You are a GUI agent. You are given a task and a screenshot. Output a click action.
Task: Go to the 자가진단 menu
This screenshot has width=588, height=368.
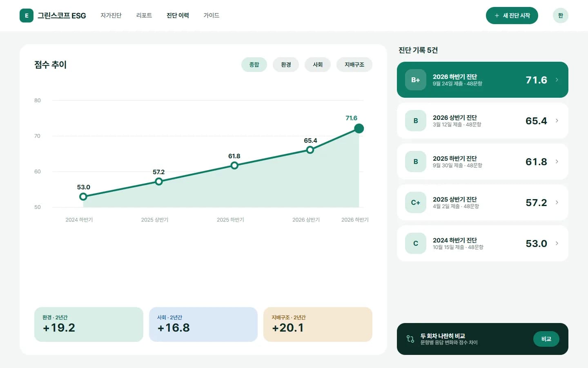click(111, 16)
